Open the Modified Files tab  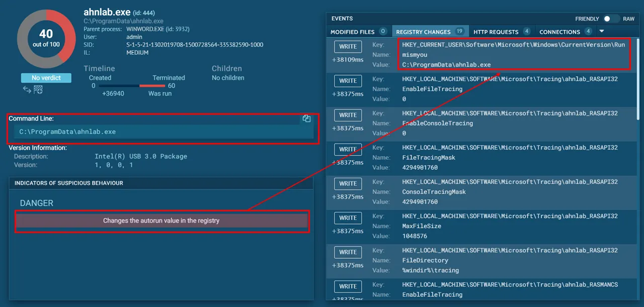click(x=358, y=32)
